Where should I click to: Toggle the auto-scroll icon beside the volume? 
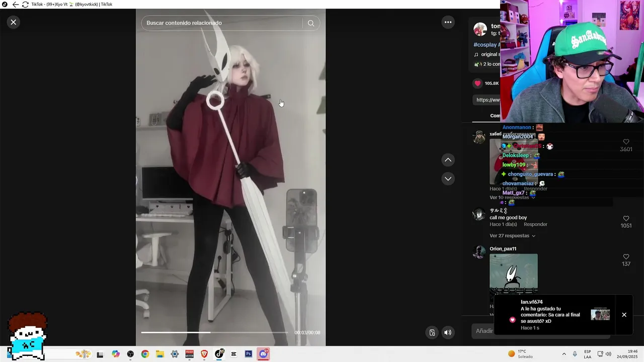point(432,332)
